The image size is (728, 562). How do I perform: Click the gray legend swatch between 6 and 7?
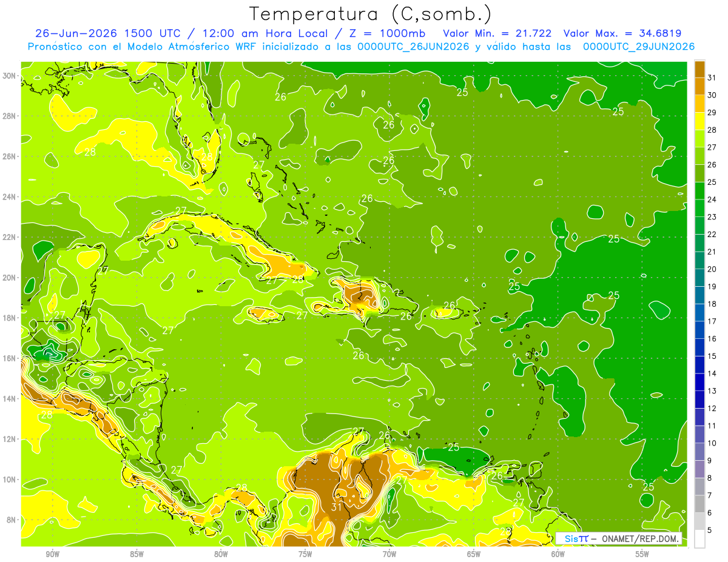[x=699, y=504]
